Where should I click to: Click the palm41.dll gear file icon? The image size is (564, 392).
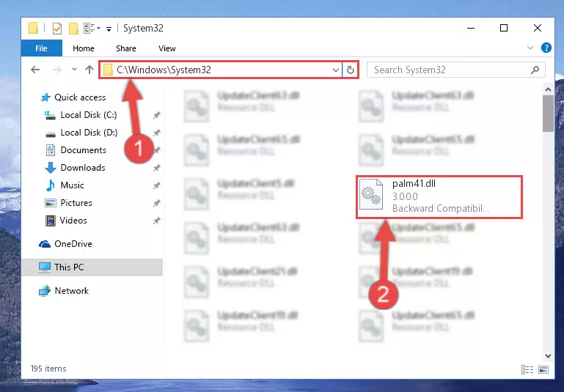[371, 194]
